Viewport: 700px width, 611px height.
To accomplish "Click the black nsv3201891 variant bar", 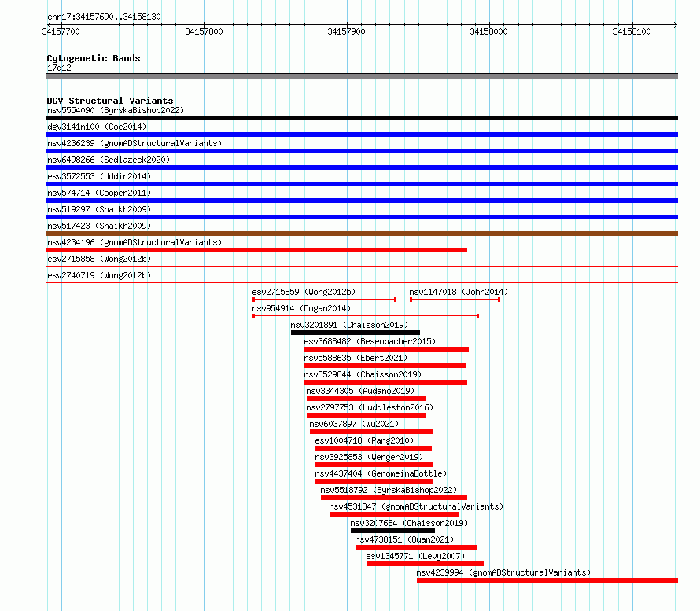I will point(356,333).
